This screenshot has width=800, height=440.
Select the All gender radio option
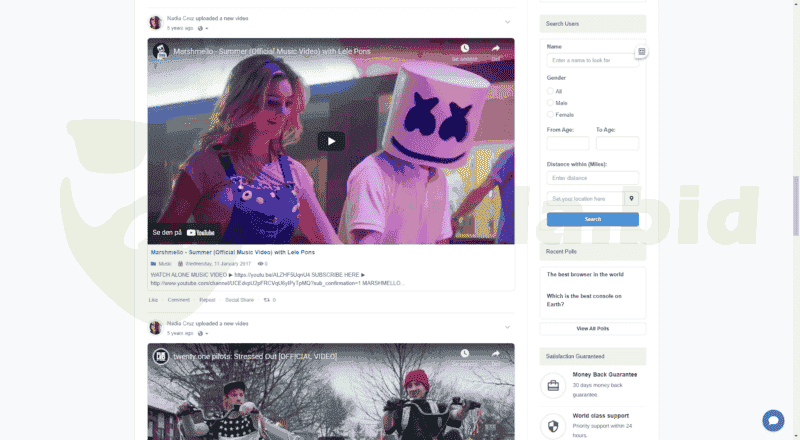tap(550, 91)
